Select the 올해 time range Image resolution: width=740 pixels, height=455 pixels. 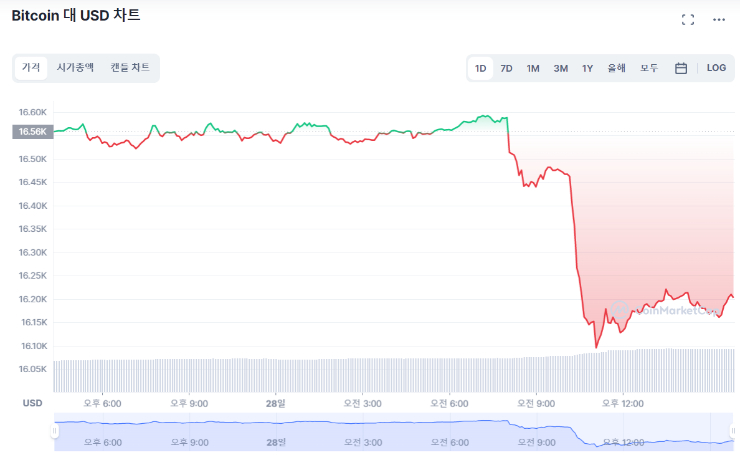(616, 68)
